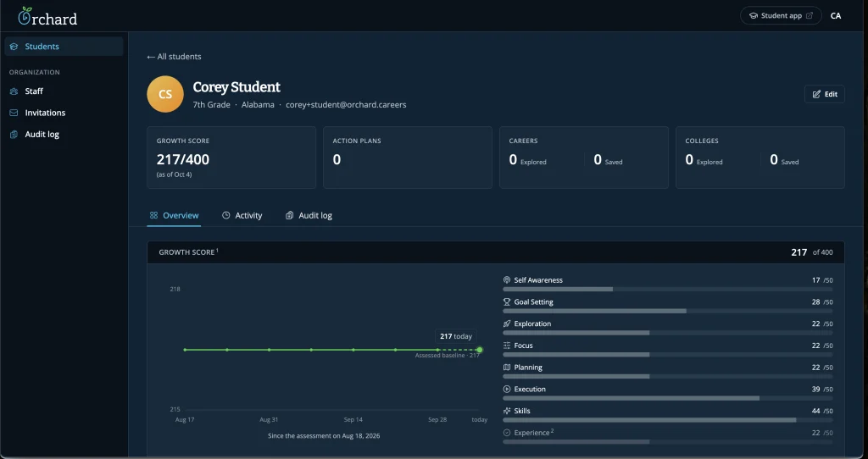The image size is (868, 459).
Task: Click the Sep 14 axis label
Action: pos(353,420)
